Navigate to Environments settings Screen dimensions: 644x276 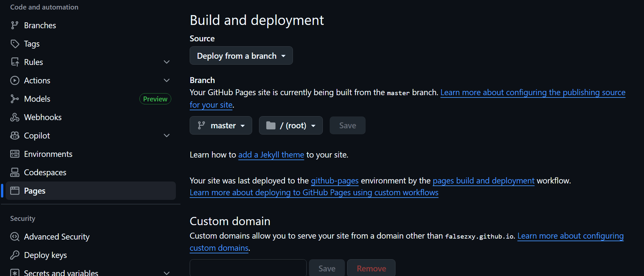coord(91,154)
